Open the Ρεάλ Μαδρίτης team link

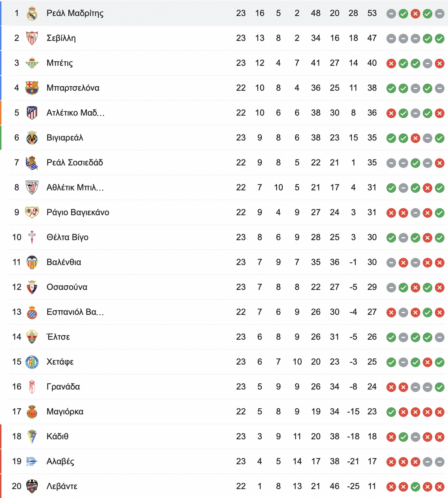click(75, 13)
